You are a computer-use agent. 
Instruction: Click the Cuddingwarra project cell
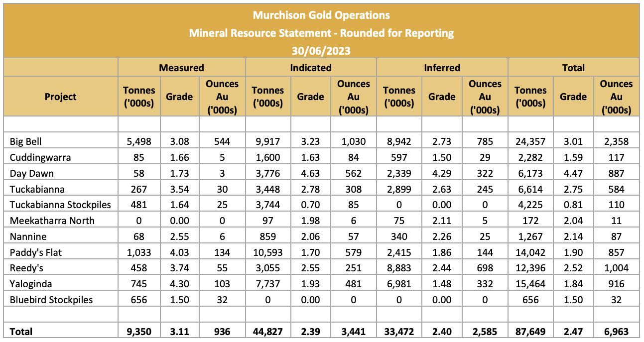pos(40,158)
